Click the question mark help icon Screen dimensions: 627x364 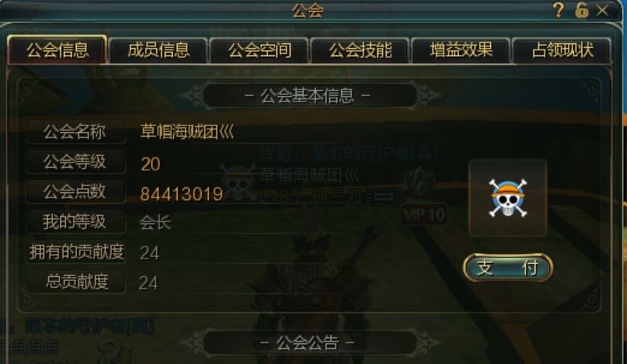(559, 10)
